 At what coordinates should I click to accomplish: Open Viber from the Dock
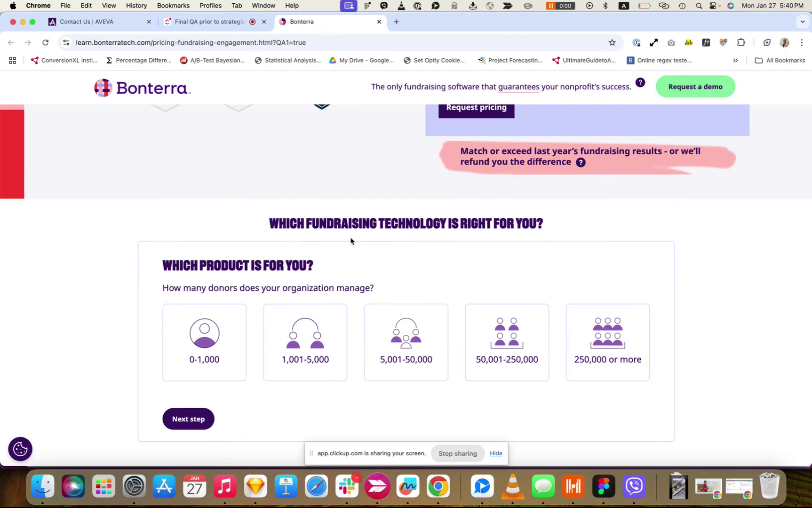634,486
